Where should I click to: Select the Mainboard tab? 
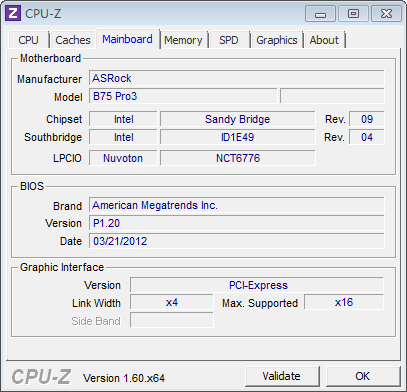127,39
